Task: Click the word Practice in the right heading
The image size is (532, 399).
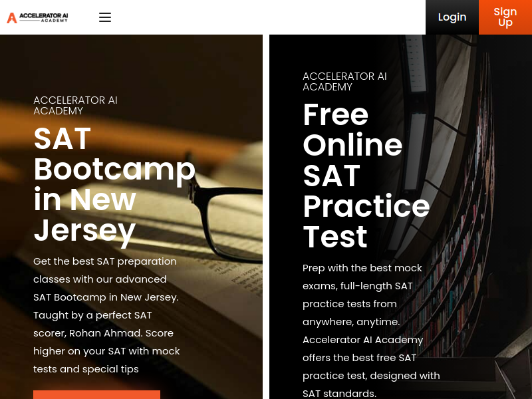Action: pos(366,206)
